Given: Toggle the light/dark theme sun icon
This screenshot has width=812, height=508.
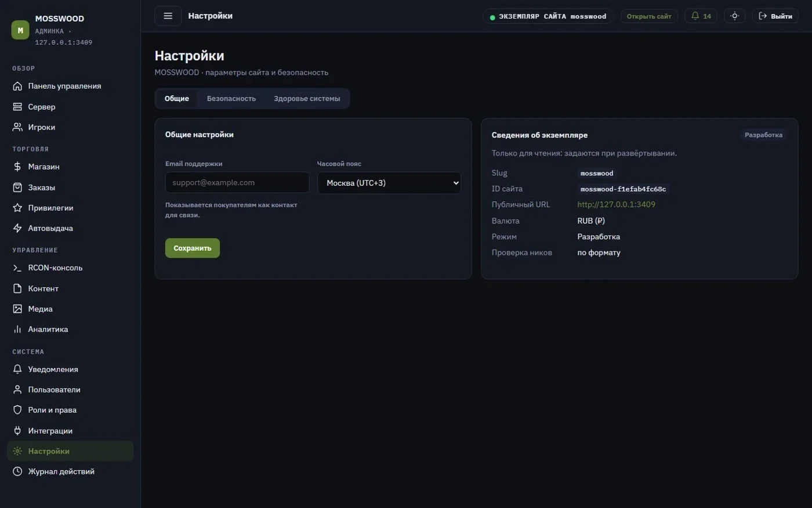Looking at the screenshot, I should click(734, 16).
